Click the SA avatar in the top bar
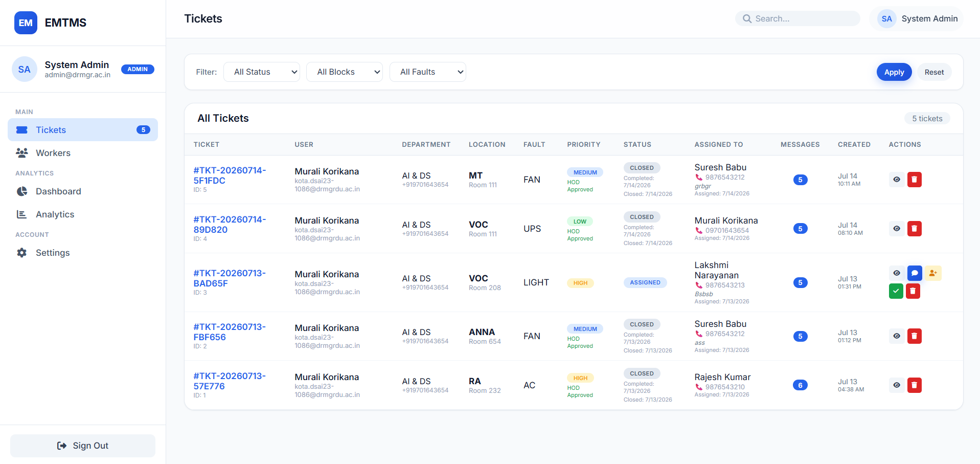The height and width of the screenshot is (464, 980). tap(887, 19)
